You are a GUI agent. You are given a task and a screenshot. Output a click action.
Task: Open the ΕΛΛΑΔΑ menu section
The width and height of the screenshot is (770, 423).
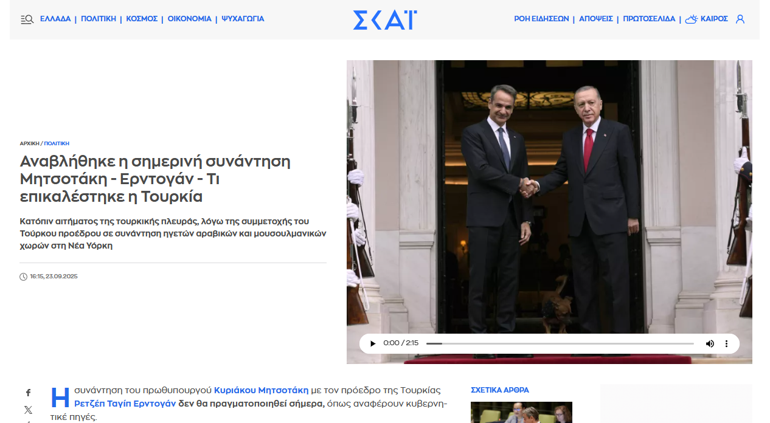point(55,19)
